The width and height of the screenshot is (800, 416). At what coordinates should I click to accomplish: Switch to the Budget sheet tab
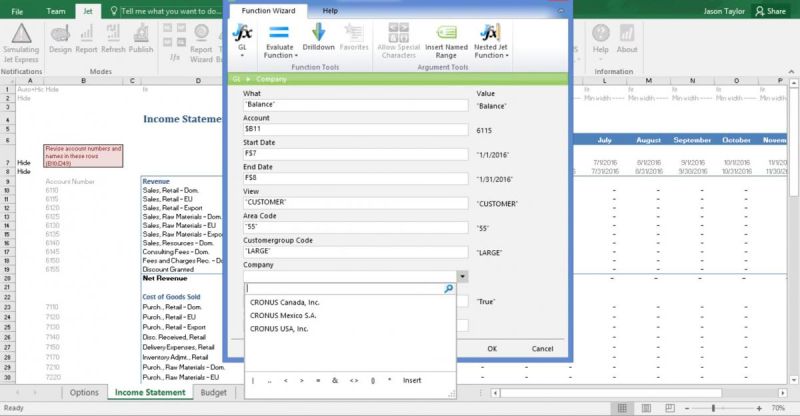click(x=213, y=393)
